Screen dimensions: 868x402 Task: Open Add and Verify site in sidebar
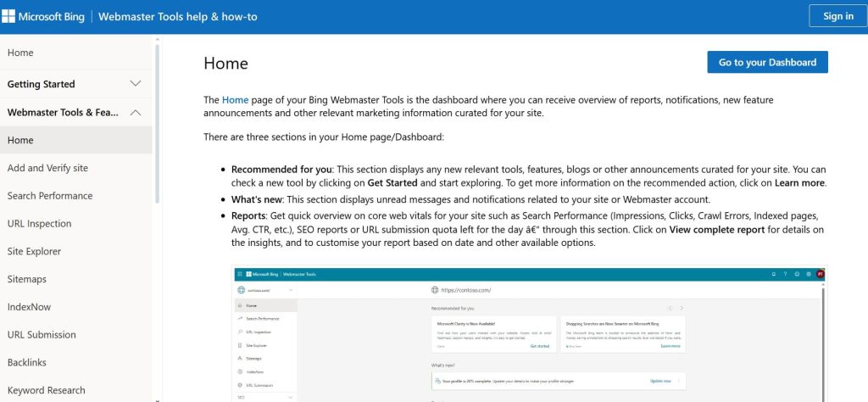point(47,168)
